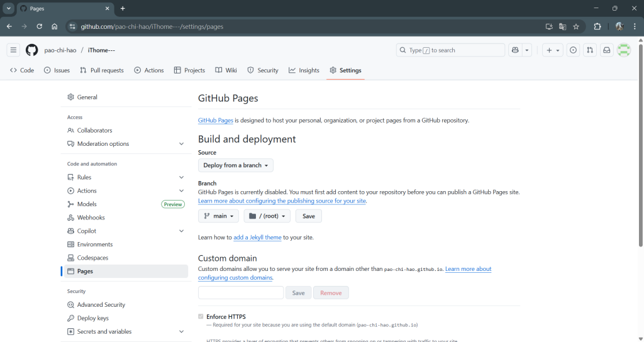Open the Copilot dropdown arrow in header

527,50
